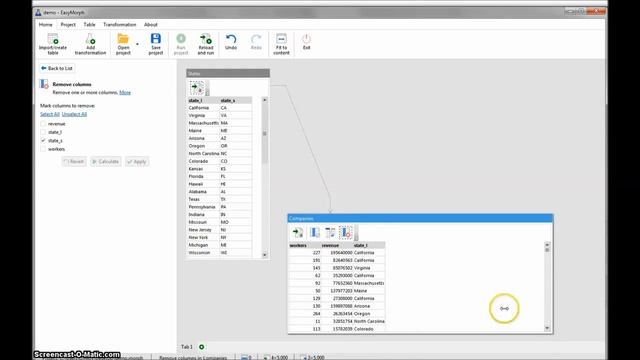Open the Table ribbon tab
This screenshot has height=360, width=640.
89,24
